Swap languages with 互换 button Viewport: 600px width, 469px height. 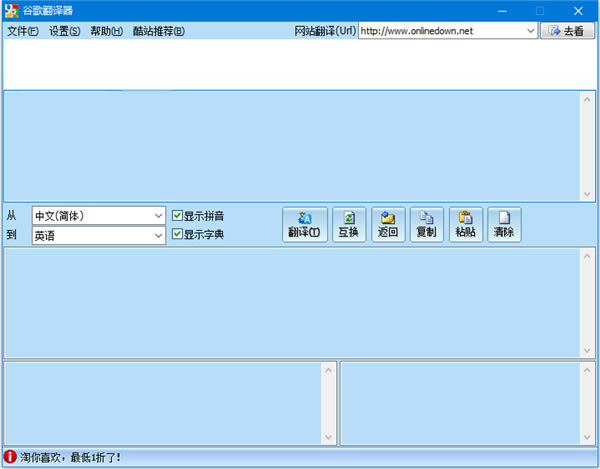click(349, 225)
